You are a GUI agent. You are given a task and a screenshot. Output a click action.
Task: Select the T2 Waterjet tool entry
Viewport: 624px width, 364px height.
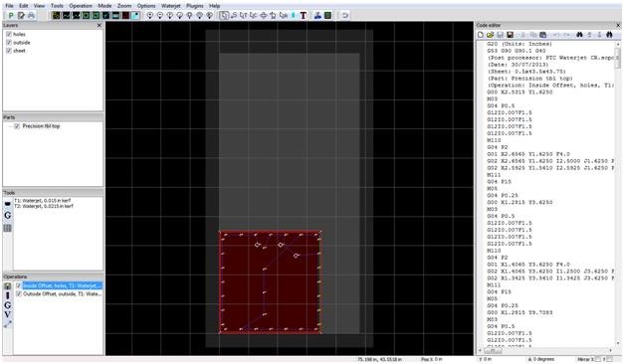tap(44, 206)
